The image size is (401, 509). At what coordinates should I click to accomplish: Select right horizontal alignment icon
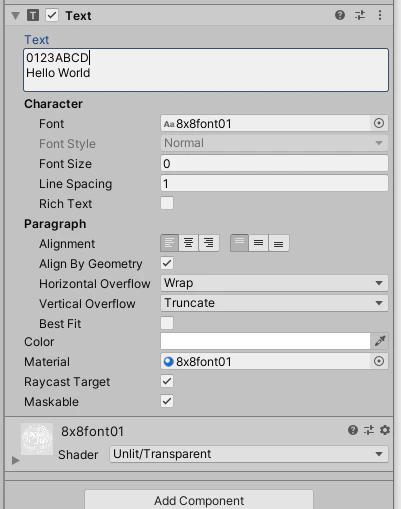pyautogui.click(x=209, y=242)
